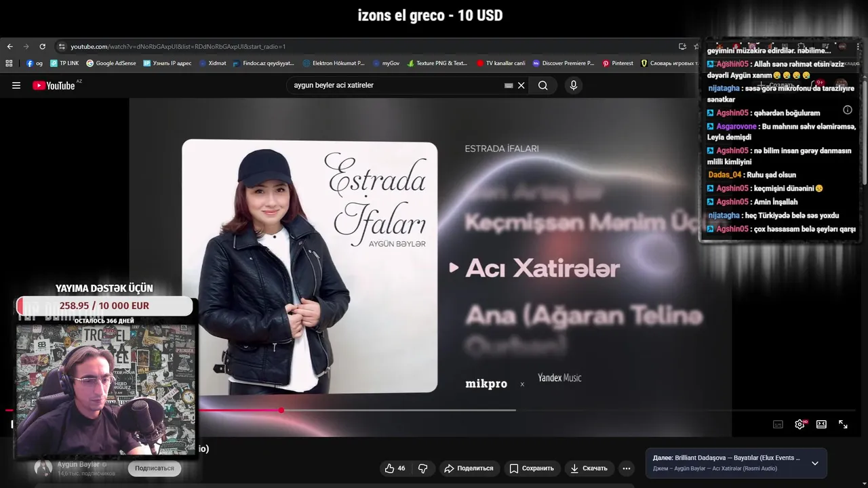Enter fullscreen with the expand icon
This screenshot has width=868, height=488.
843,424
